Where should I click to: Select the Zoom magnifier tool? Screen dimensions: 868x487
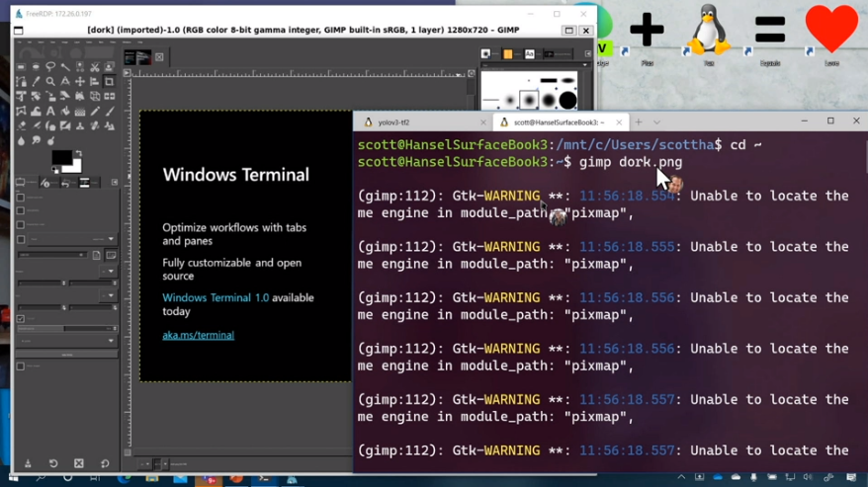click(x=50, y=81)
